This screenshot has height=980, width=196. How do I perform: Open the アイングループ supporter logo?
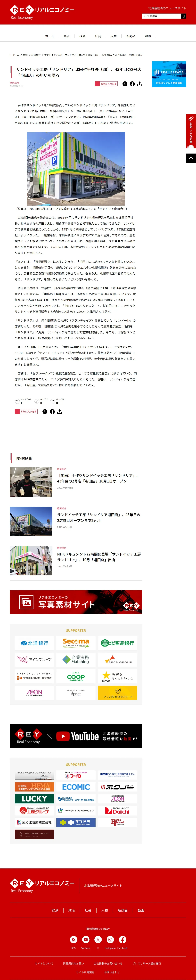pyautogui.click(x=34, y=660)
